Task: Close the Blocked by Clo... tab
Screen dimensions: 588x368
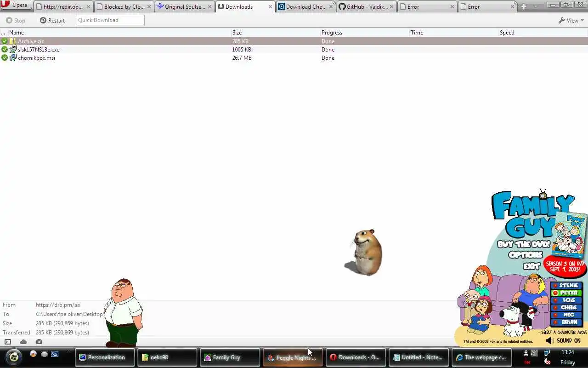Action: point(149,7)
